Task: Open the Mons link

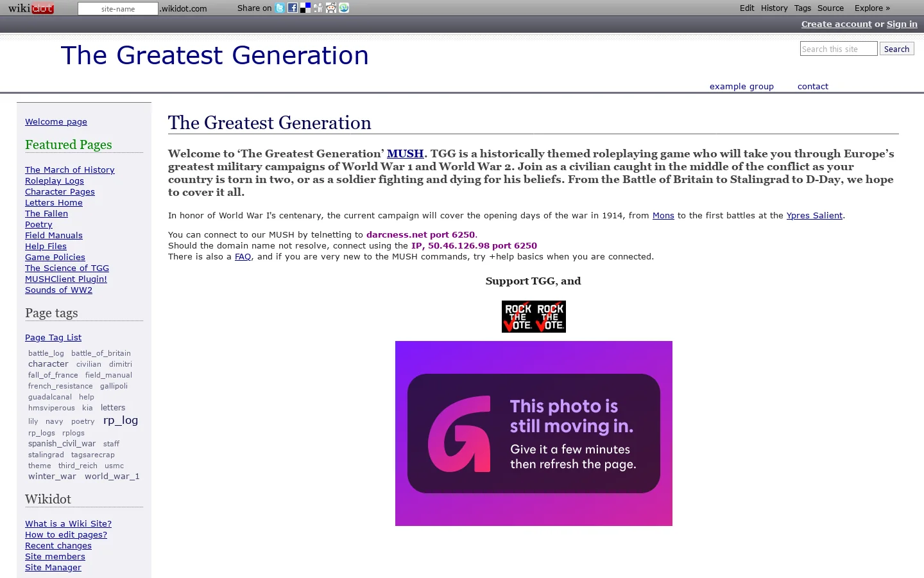Action: pyautogui.click(x=663, y=216)
